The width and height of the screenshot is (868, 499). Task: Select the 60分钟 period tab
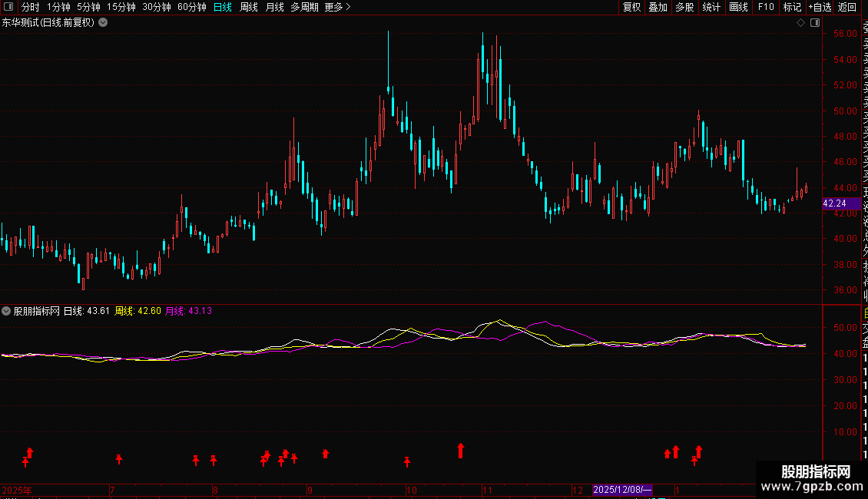(x=191, y=7)
